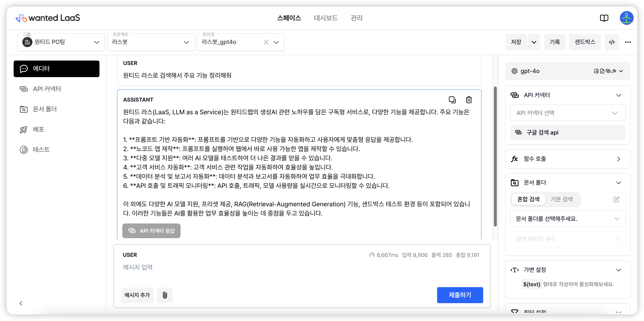Go to API 커넥터 in sidebar
The height and width of the screenshot is (321, 644).
pyautogui.click(x=57, y=89)
